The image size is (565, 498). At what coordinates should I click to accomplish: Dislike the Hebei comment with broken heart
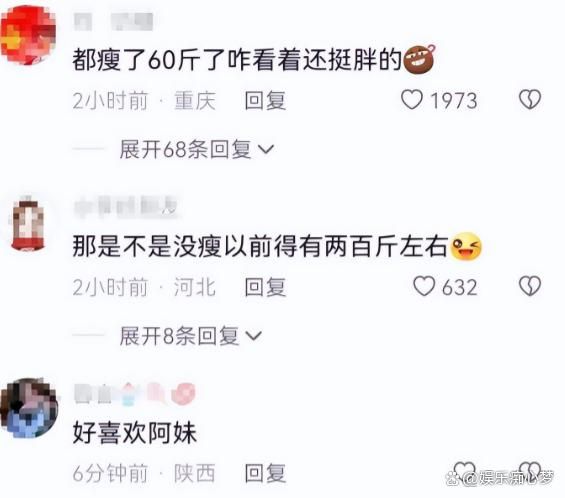click(x=530, y=286)
